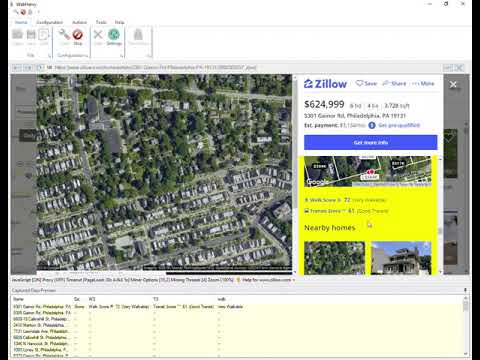Click the blue dollar icon beside Est. payment
The height and width of the screenshot is (360, 480).
tap(372, 125)
